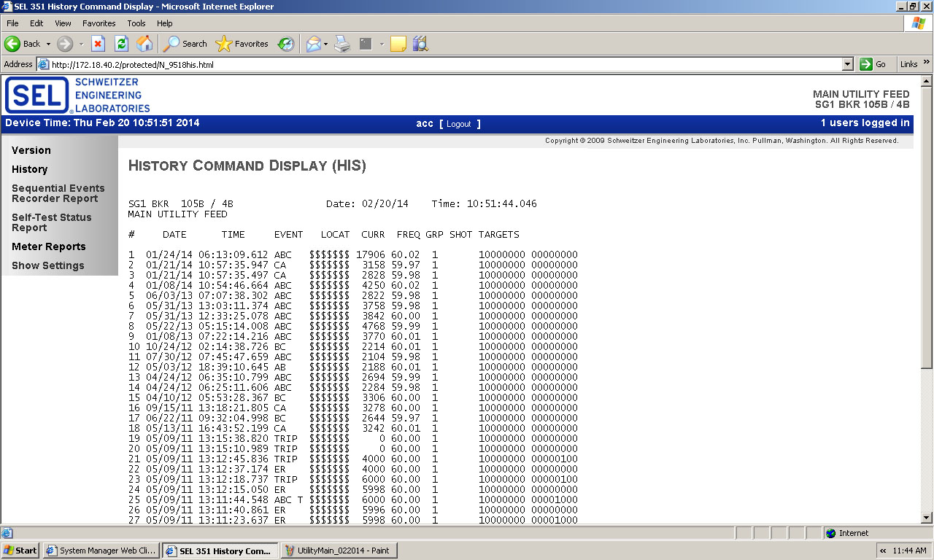Click the status bar page icon

7,533
